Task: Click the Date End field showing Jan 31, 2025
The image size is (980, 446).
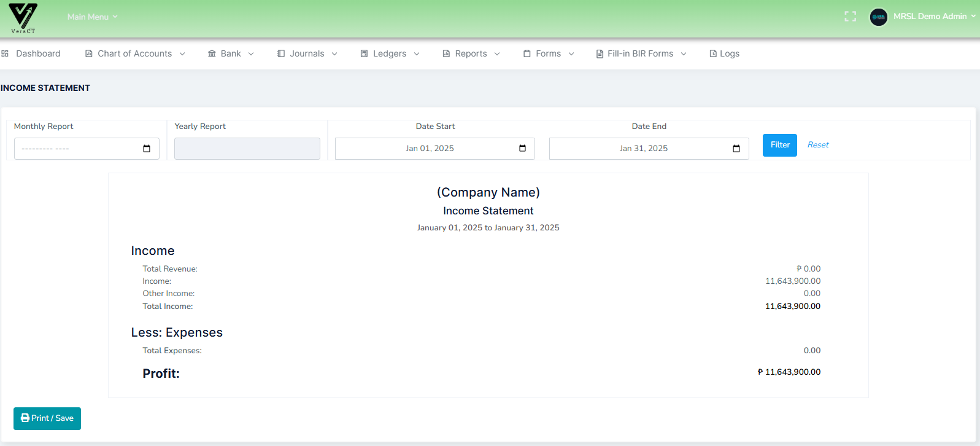Action: (x=649, y=148)
